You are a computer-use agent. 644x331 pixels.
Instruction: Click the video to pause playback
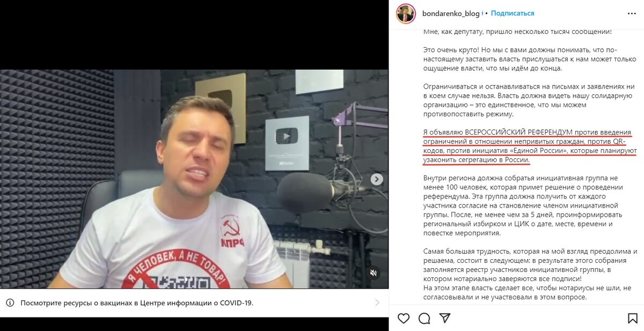(194, 179)
